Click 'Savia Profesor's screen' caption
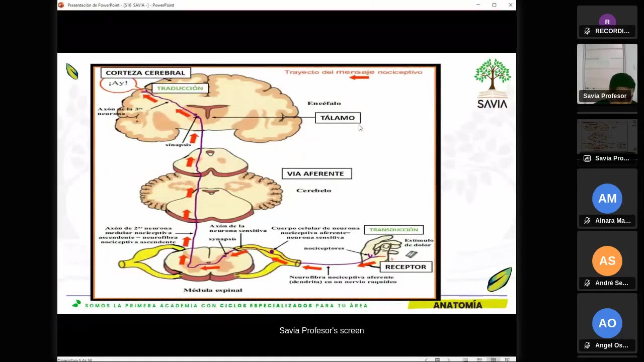644x362 pixels. [321, 331]
